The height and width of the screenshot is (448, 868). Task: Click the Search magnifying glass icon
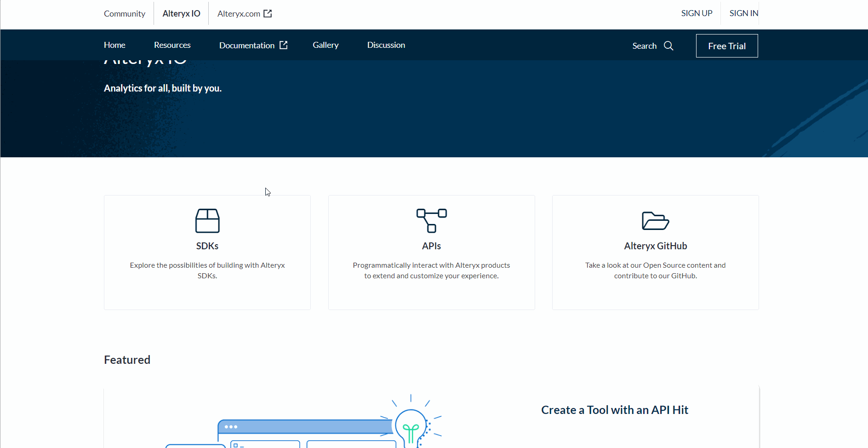click(668, 46)
